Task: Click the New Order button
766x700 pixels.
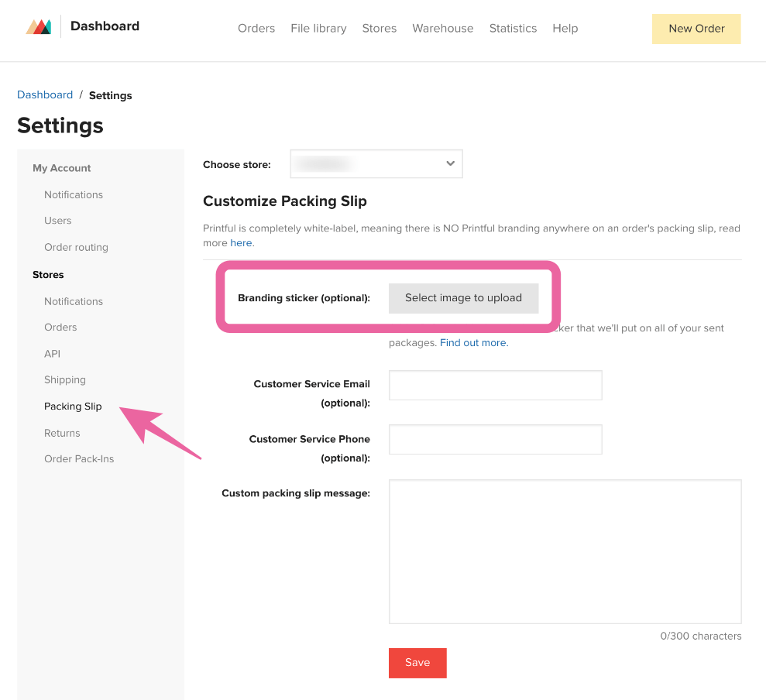Action: [x=696, y=28]
